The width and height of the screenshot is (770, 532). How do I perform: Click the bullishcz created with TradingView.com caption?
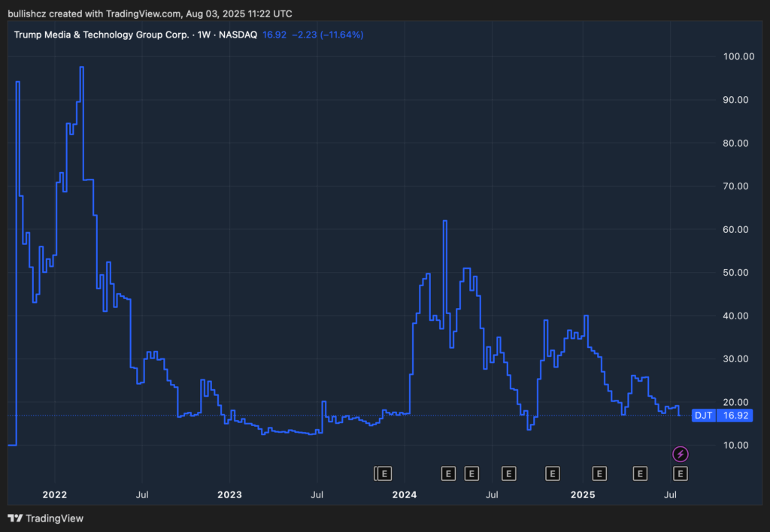pyautogui.click(x=150, y=14)
